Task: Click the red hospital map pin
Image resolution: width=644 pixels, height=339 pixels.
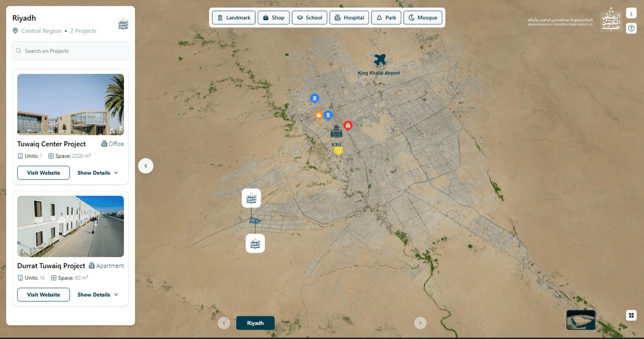Action: tap(348, 125)
